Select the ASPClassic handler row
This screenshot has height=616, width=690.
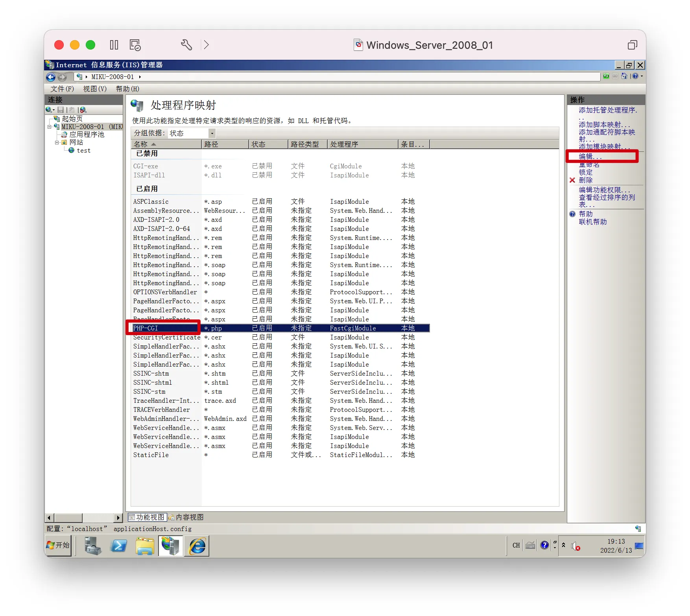281,201
